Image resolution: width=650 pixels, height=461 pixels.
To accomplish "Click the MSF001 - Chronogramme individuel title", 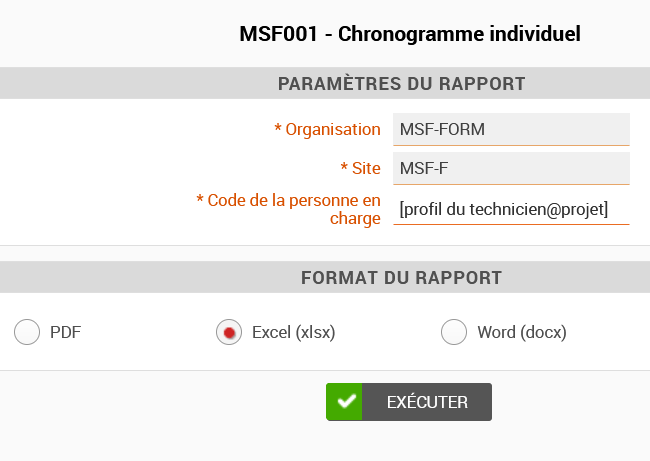I will (410, 34).
